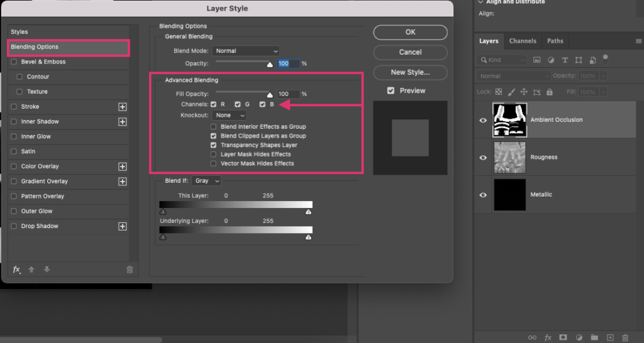Enable the Satin checkbox
644x343 pixels.
(14, 151)
